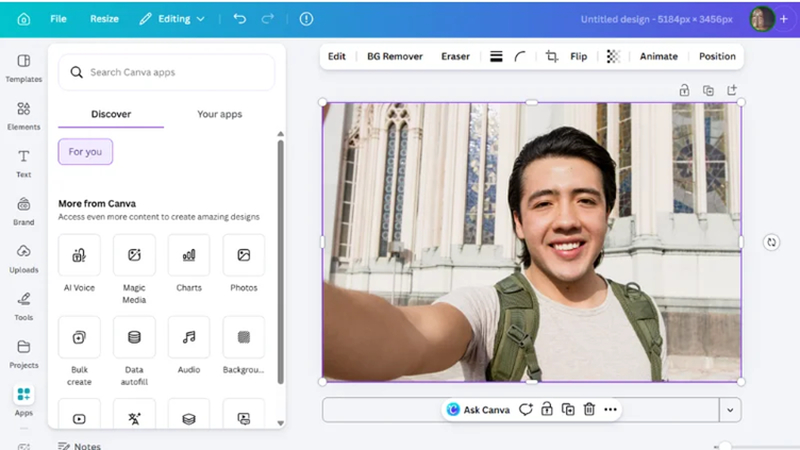Viewport: 800px width, 450px height.
Task: Lock the element from floating toolbar
Action: pos(547,409)
